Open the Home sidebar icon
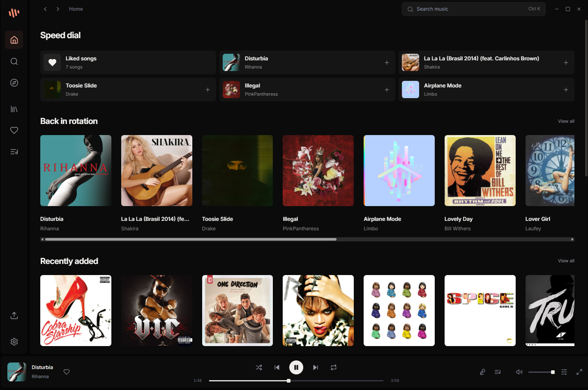The height and width of the screenshot is (390, 588). click(x=14, y=40)
